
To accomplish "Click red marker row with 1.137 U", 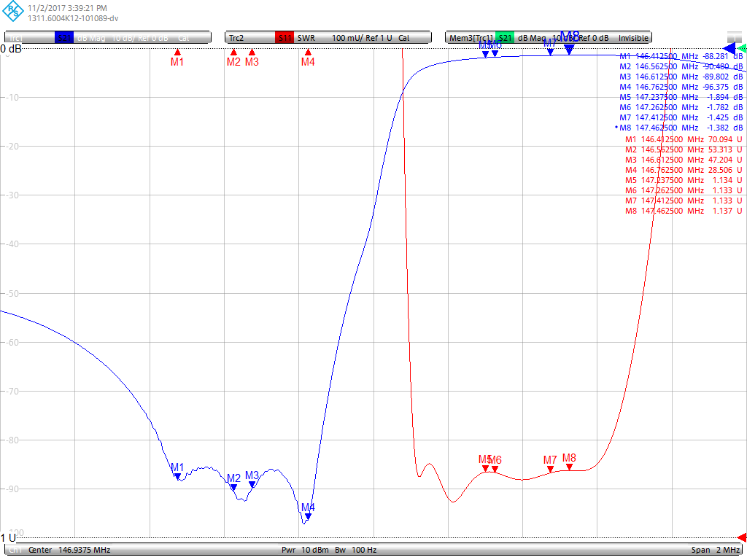I will click(684, 211).
